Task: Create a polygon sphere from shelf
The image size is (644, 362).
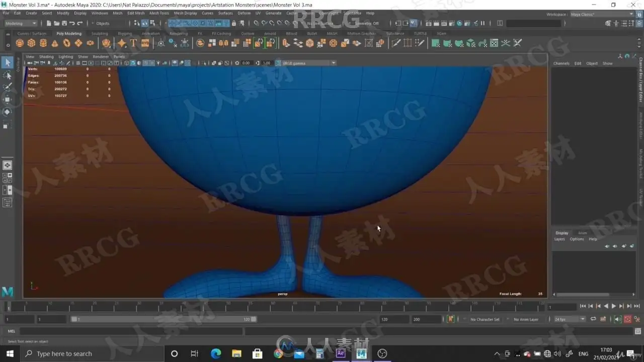Action: [19, 43]
